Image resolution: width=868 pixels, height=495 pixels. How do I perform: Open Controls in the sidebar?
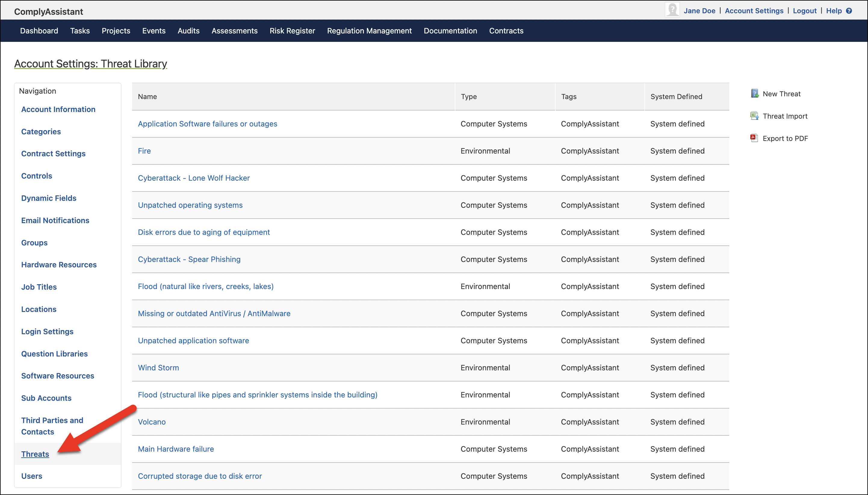point(37,176)
